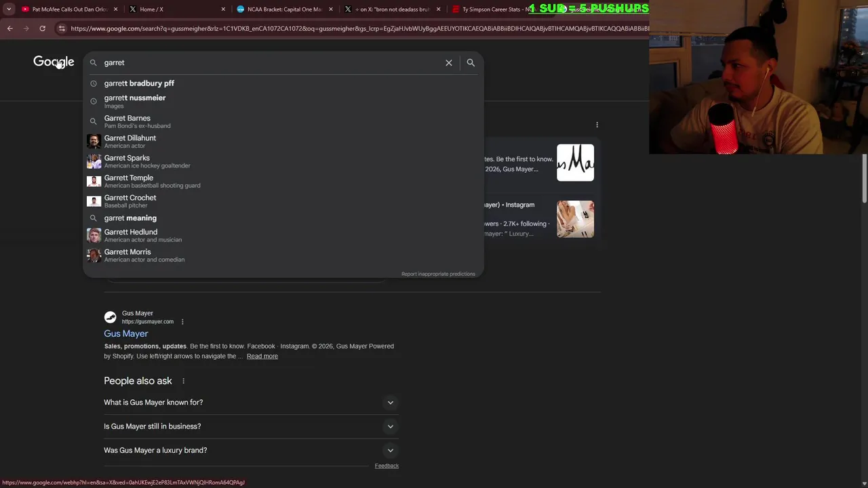Choose the Garret Sparks suggestion

click(x=283, y=161)
